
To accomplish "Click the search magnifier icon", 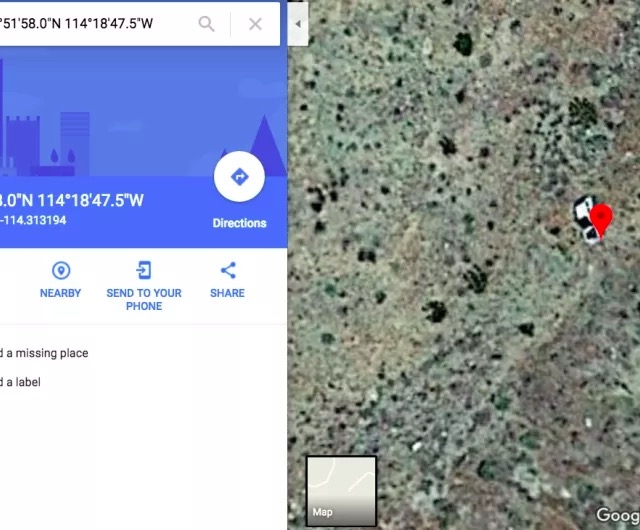I will click(206, 24).
